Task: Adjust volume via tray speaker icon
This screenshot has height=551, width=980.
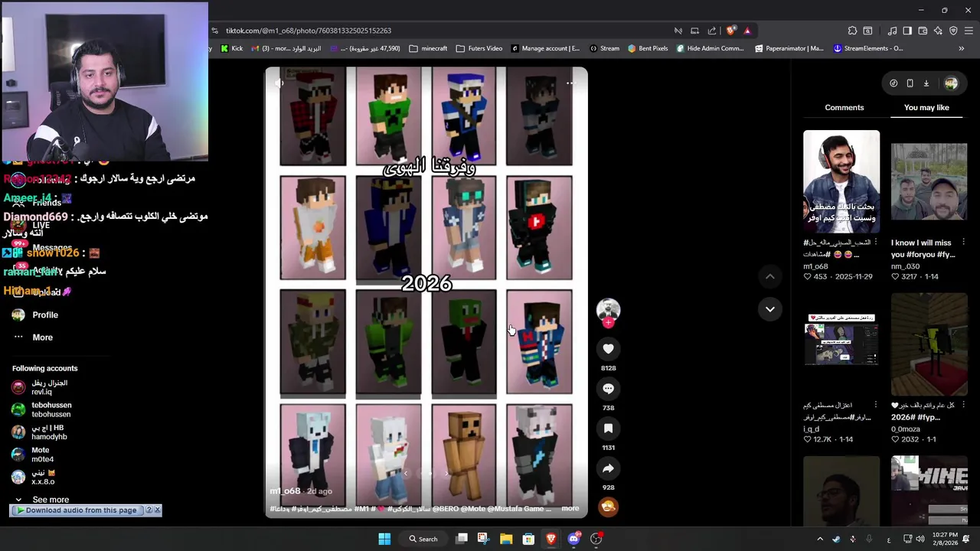Action: coord(920,539)
